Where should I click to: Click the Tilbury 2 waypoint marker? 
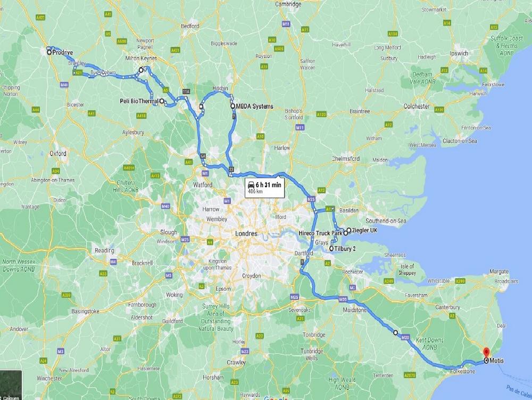pos(331,249)
